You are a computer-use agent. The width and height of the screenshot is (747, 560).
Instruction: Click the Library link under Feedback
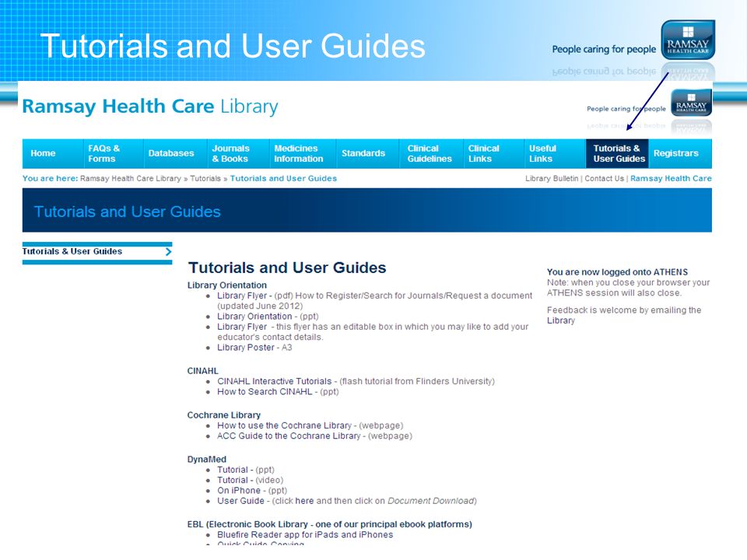561,320
